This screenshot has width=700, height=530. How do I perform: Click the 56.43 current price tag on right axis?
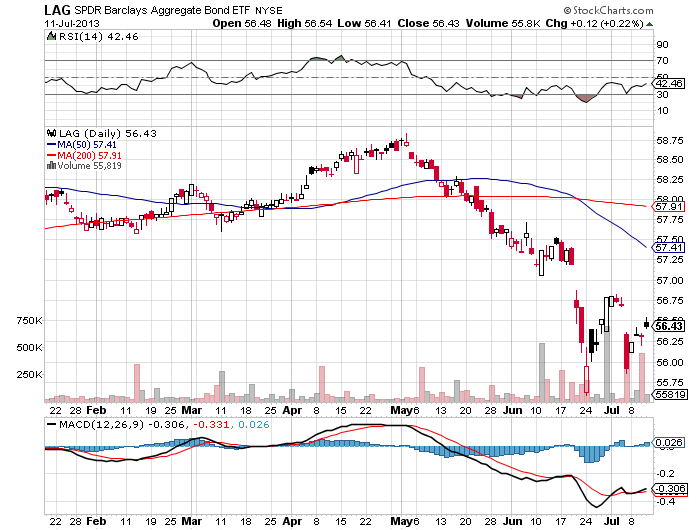pyautogui.click(x=669, y=326)
